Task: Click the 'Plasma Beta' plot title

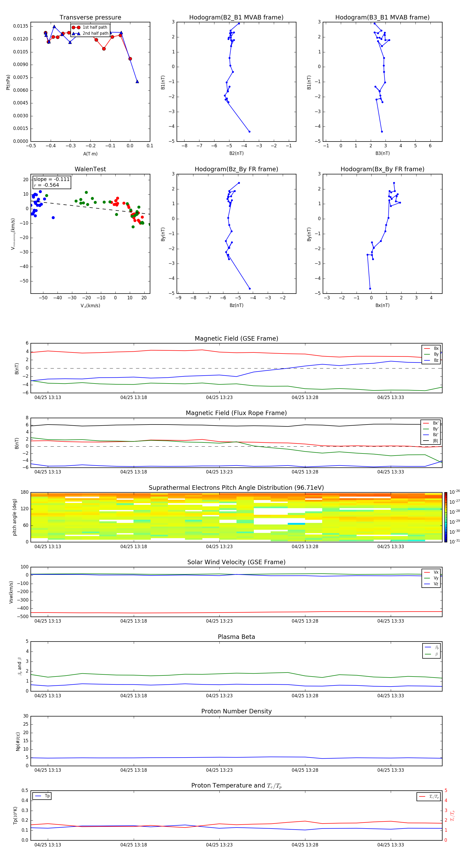Action: (236, 637)
